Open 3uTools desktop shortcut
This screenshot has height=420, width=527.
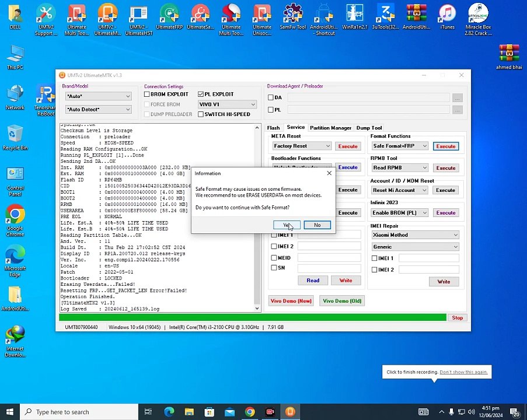click(386, 17)
